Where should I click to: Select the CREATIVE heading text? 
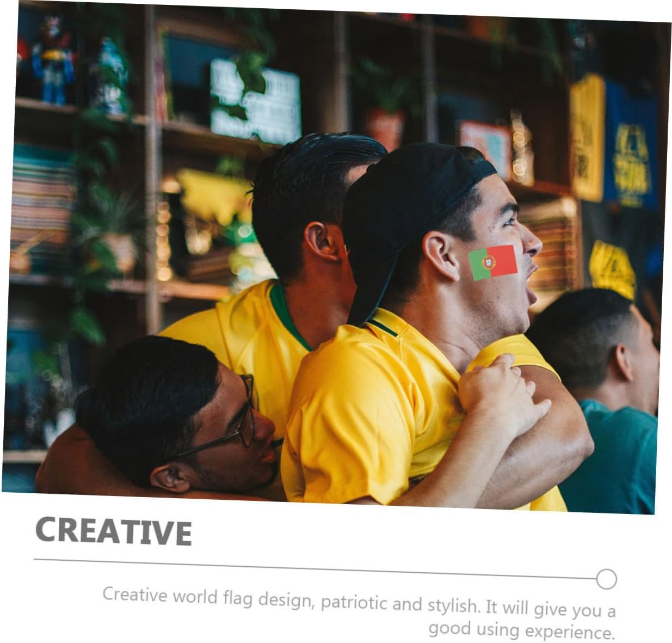114,531
